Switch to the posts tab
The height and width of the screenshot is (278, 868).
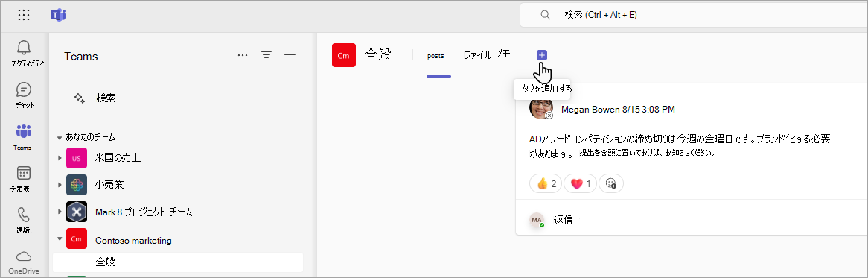tap(435, 55)
